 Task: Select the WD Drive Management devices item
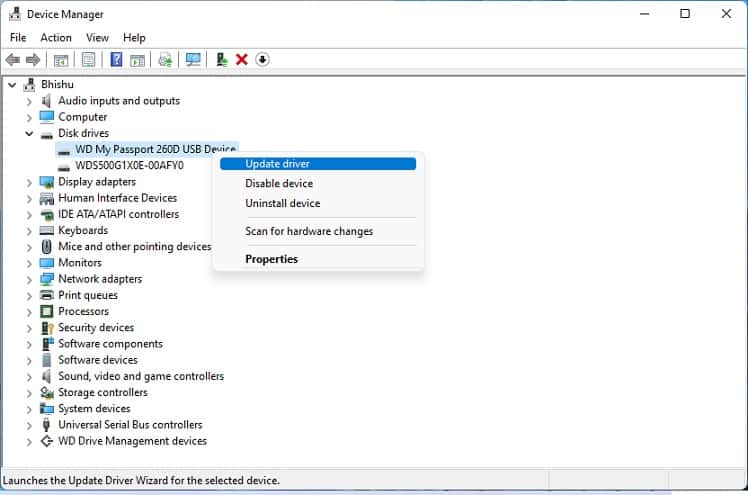(x=132, y=441)
